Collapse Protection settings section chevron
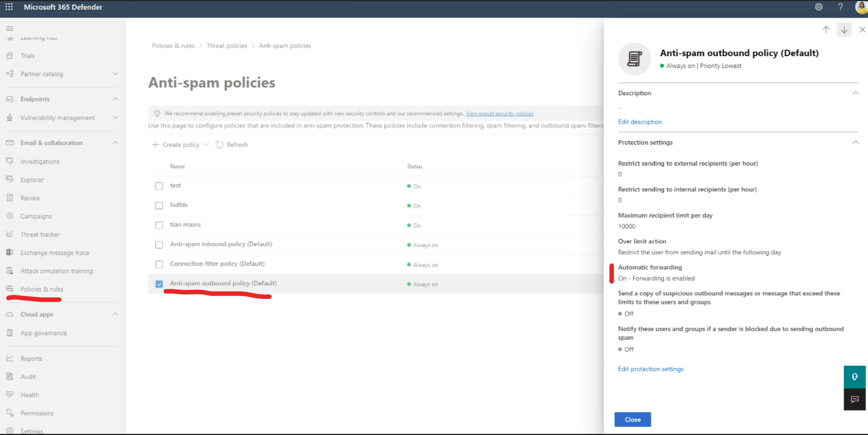 (x=856, y=142)
